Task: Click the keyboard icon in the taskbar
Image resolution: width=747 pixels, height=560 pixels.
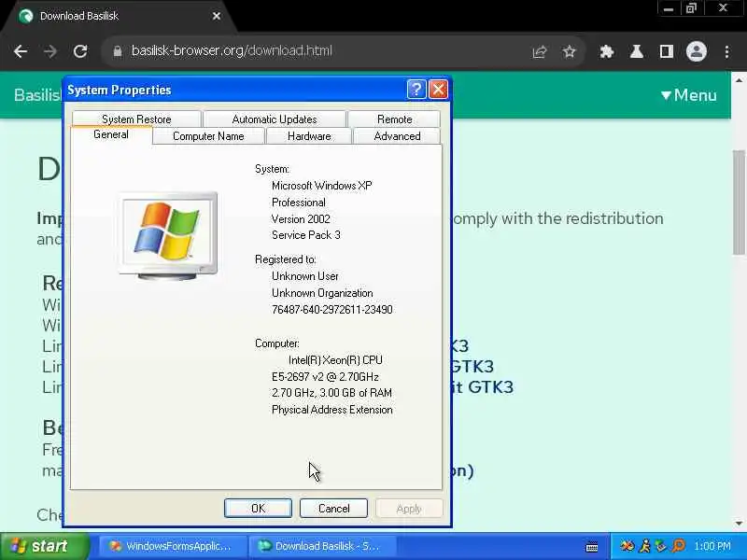Action: (x=592, y=547)
